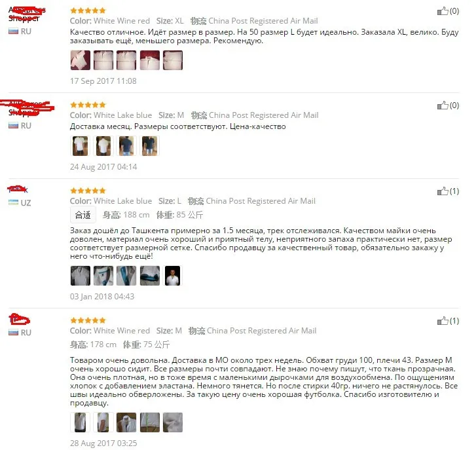
Task: Click RU flag of the second reviewer
Action: coord(13,126)
